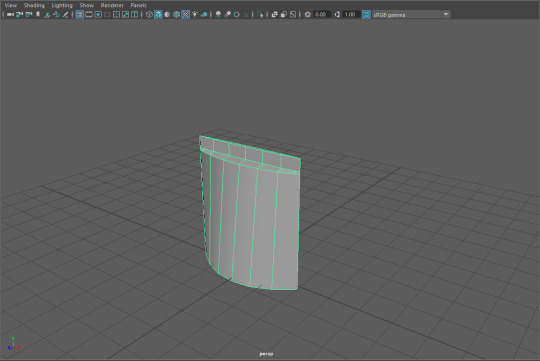The image size is (540, 361).
Task: Click the Lock Camera icon
Action: (x=19, y=14)
